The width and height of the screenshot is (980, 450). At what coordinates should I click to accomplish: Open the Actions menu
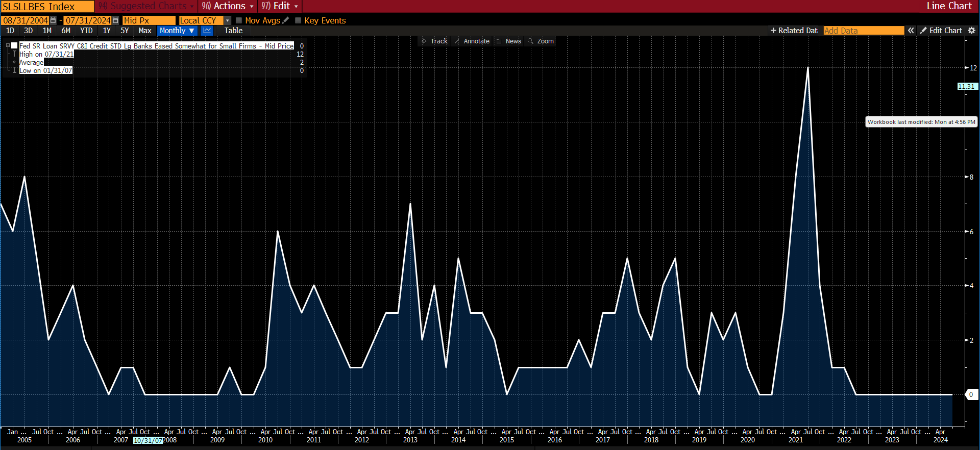coord(228,6)
